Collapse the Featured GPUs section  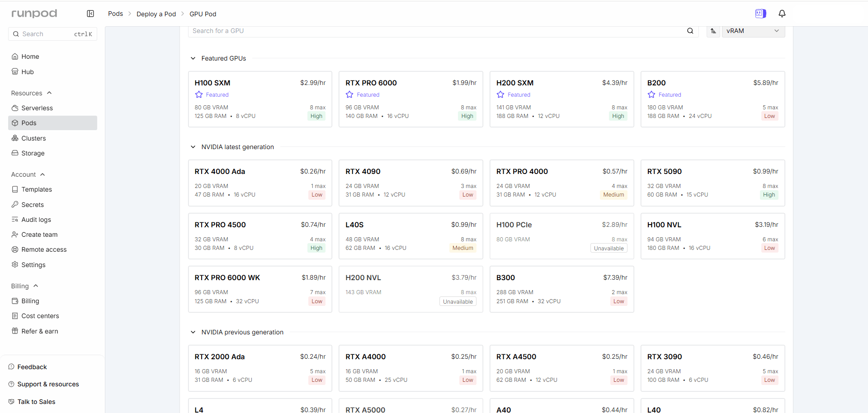(193, 58)
